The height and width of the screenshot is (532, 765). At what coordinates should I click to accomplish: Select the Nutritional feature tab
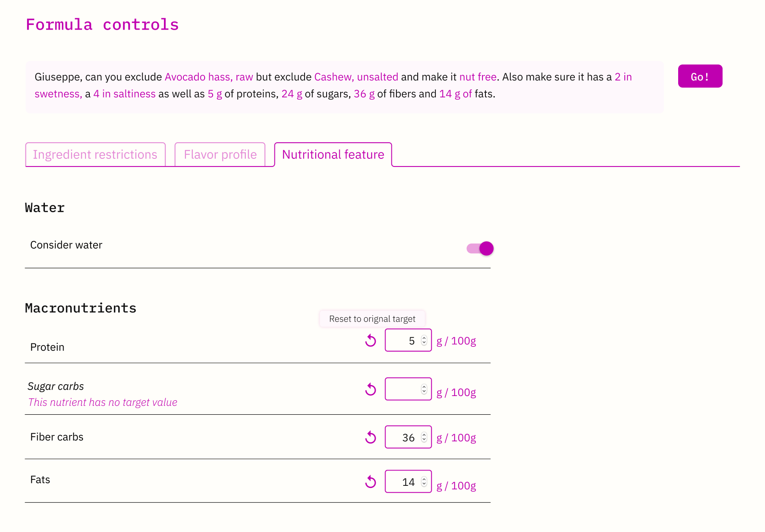(x=333, y=155)
